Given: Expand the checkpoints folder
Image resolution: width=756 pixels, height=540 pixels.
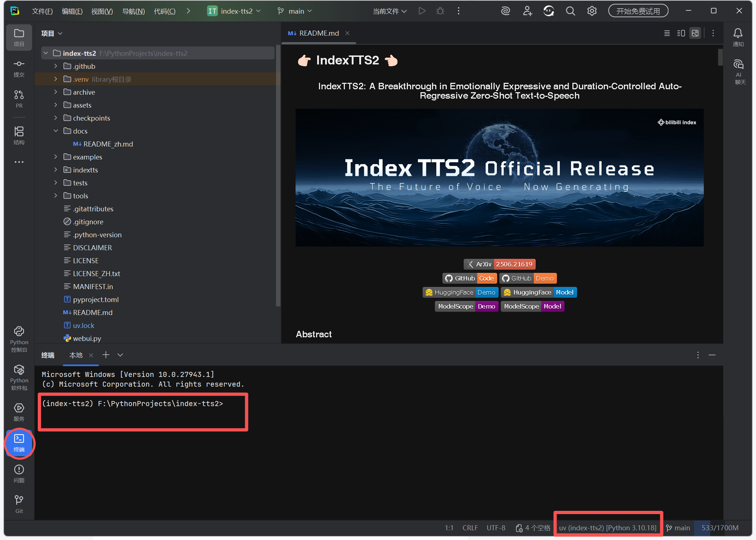Looking at the screenshot, I should point(55,118).
